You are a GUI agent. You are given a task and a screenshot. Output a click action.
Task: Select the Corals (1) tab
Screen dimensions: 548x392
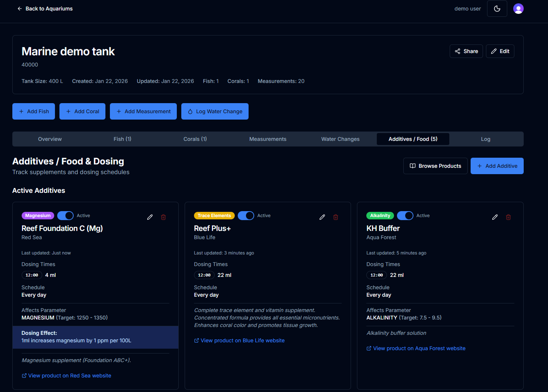coord(195,139)
